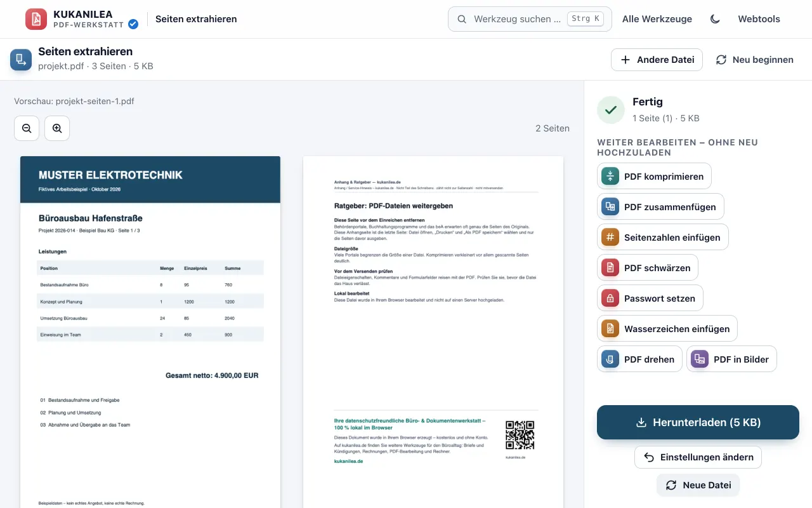Open Alle Werkzeuge menu
The image size is (812, 508).
(x=657, y=19)
